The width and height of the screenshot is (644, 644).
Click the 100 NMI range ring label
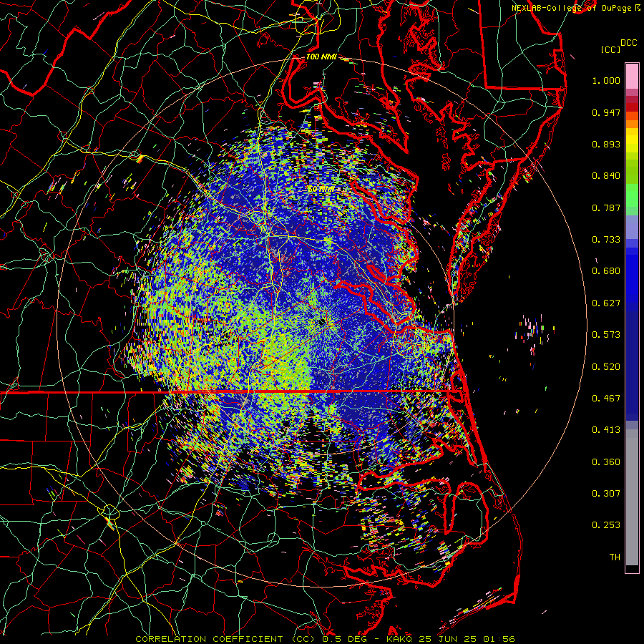pyautogui.click(x=321, y=57)
